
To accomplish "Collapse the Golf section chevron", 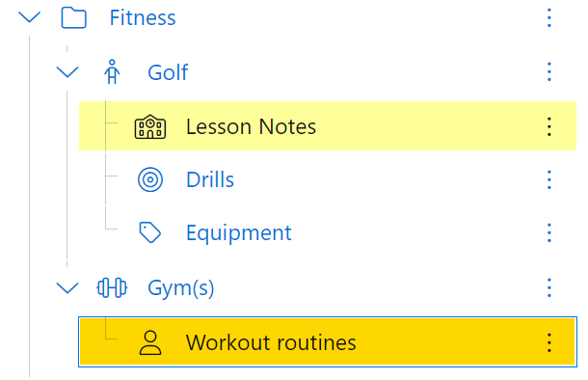I will tap(67, 71).
